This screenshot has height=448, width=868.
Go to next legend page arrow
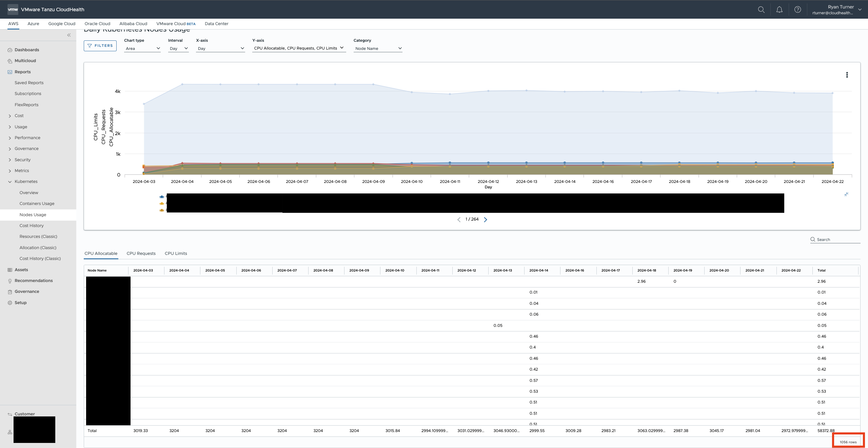coord(486,220)
